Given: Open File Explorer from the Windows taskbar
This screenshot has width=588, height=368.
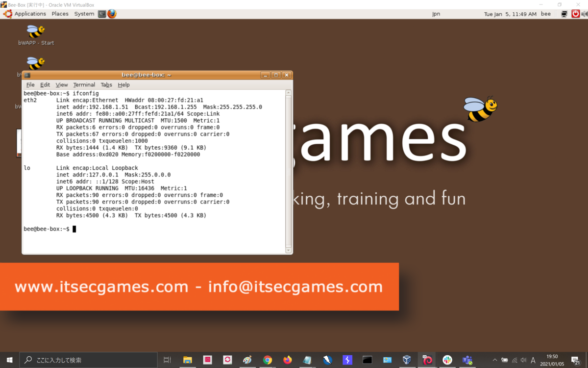Looking at the screenshot, I should (x=187, y=360).
